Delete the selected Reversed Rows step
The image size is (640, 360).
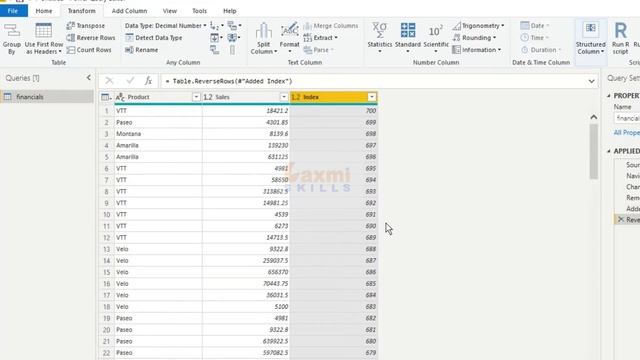621,220
